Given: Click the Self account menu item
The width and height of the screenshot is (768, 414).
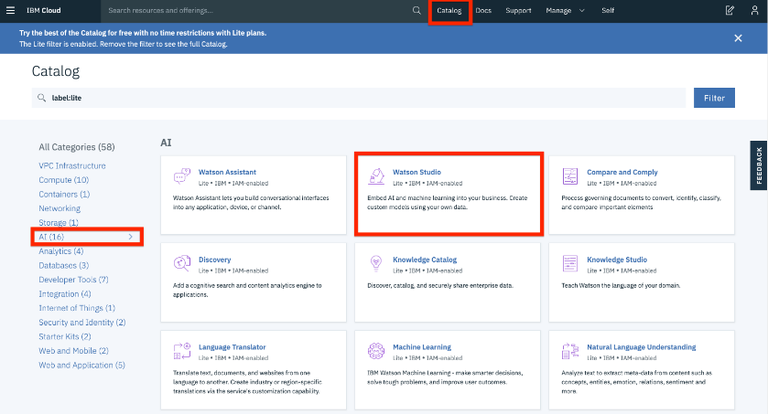Looking at the screenshot, I should [608, 10].
